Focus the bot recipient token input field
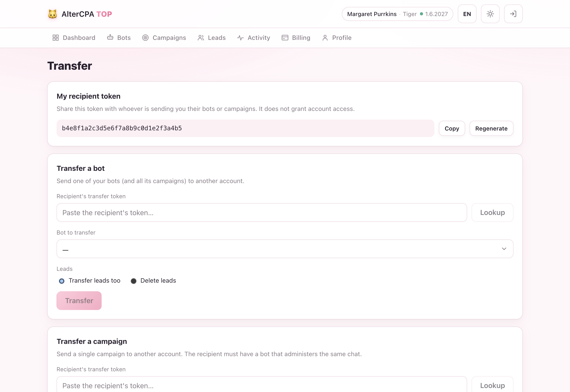Screen dimensions: 570x392 (262, 212)
